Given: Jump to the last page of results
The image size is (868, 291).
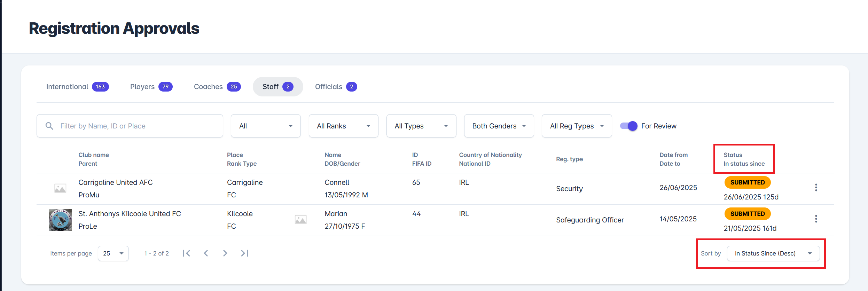Looking at the screenshot, I should point(244,253).
